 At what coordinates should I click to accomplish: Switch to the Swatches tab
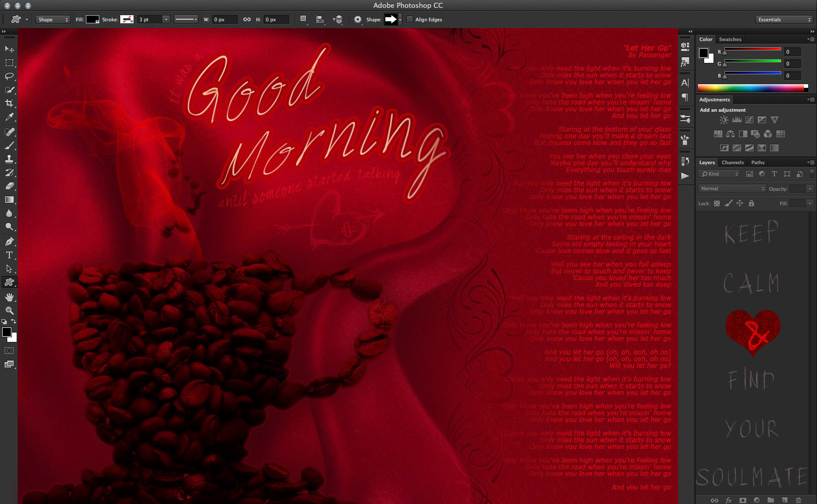pyautogui.click(x=730, y=39)
